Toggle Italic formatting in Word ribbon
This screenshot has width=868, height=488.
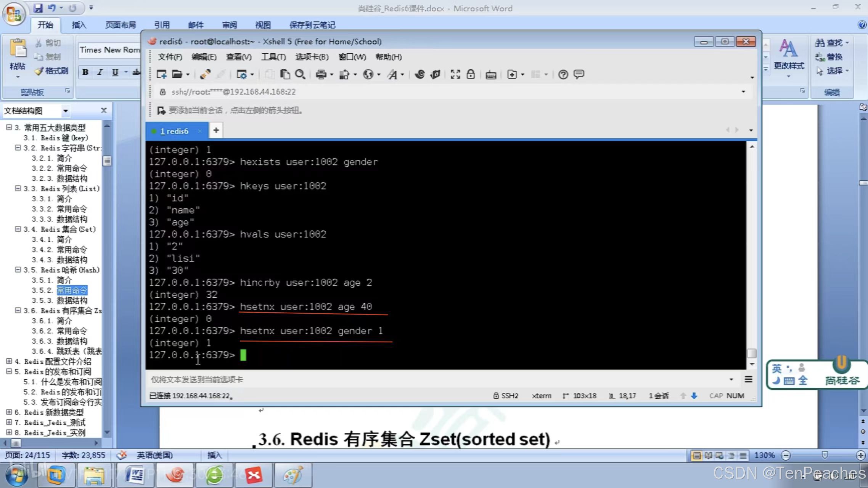point(100,72)
